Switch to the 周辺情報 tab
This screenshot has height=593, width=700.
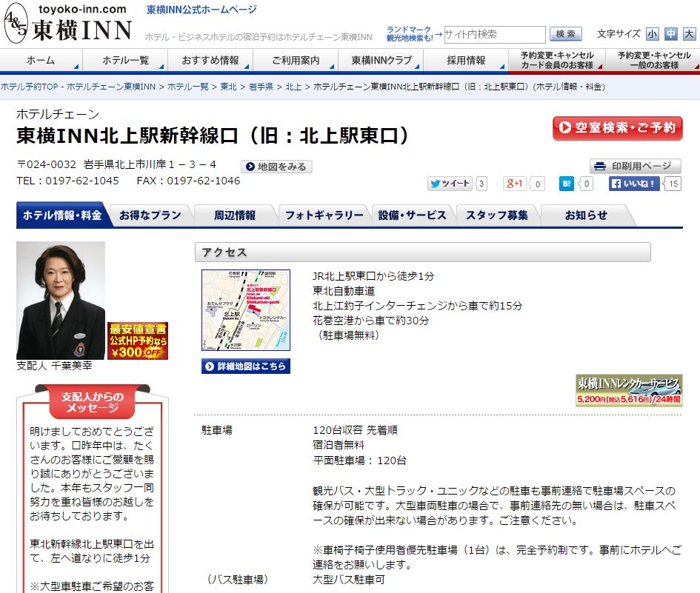(x=235, y=215)
